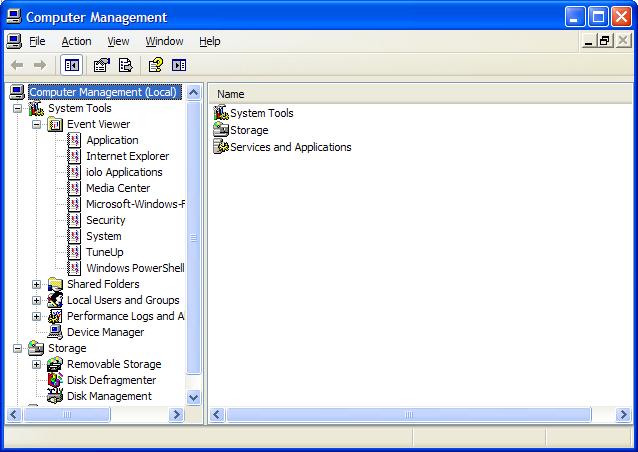The image size is (638, 452).
Task: Click the Internet Explorer log icon
Action: [x=74, y=156]
